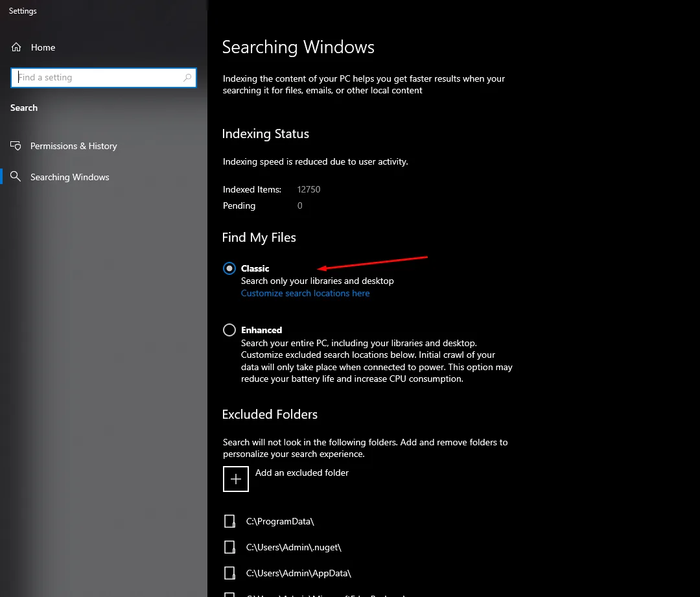The image size is (700, 597).
Task: Click the Home house icon
Action: [x=16, y=47]
